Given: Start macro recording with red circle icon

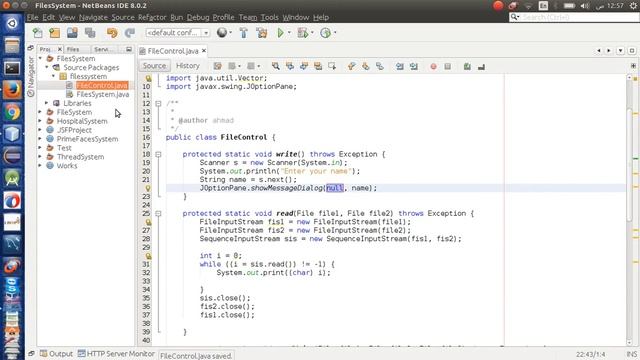Looking at the screenshot, I should pyautogui.click(x=433, y=66).
